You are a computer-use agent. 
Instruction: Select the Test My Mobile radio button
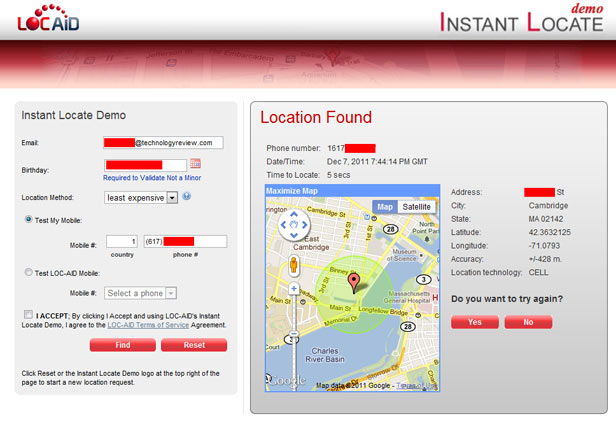coord(28,219)
